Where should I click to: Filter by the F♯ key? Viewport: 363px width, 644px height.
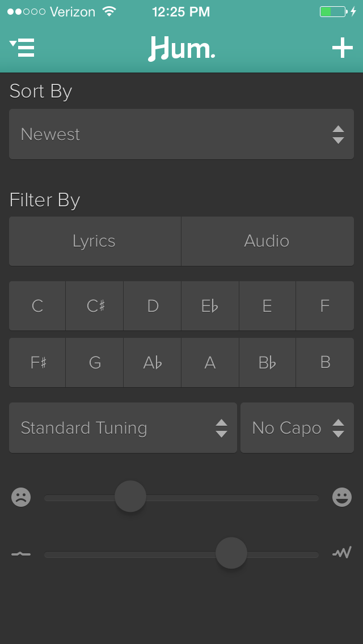point(37,363)
